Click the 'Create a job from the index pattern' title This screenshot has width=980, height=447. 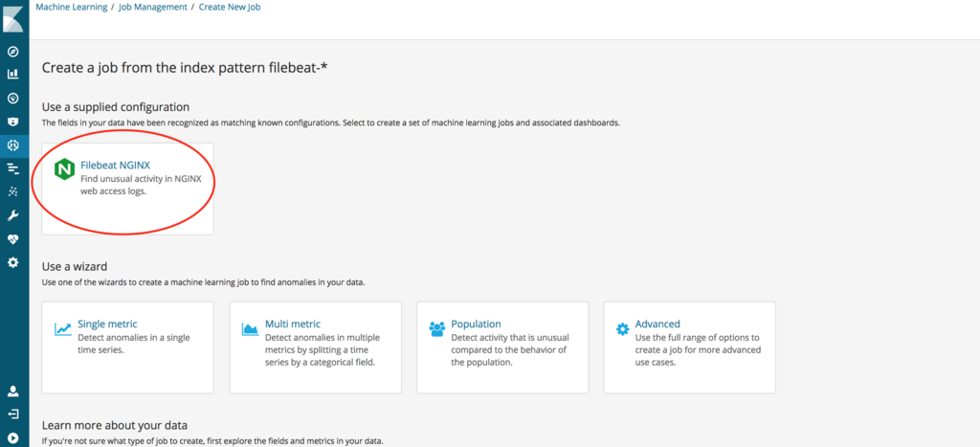pos(185,67)
